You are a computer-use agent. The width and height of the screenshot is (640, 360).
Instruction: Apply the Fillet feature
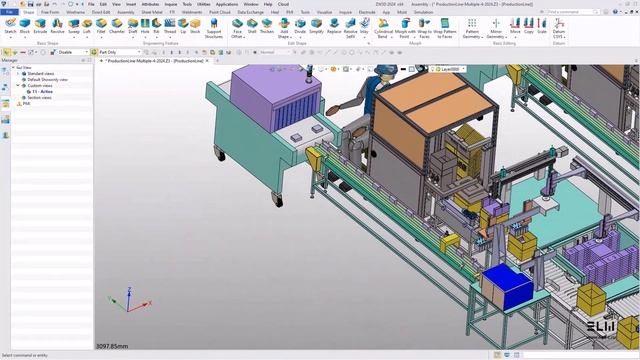pyautogui.click(x=101, y=26)
